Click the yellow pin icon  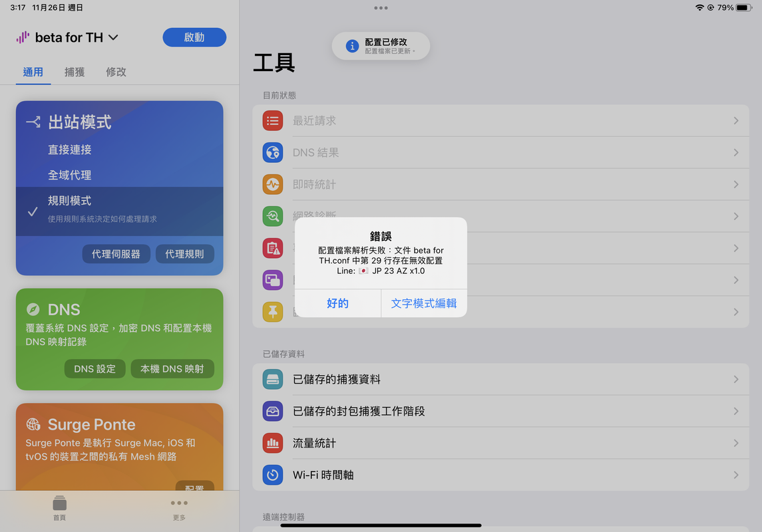click(x=273, y=312)
